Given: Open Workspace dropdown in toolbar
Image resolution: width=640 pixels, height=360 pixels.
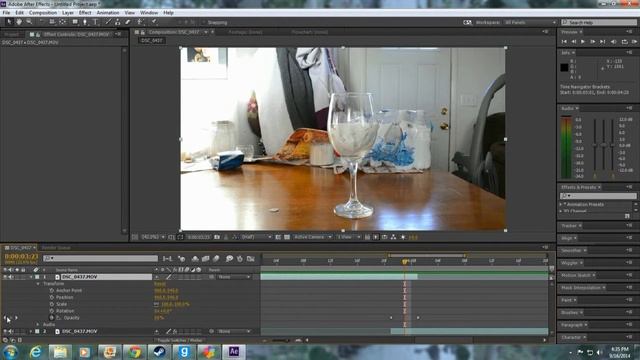Looking at the screenshot, I should tap(530, 22).
